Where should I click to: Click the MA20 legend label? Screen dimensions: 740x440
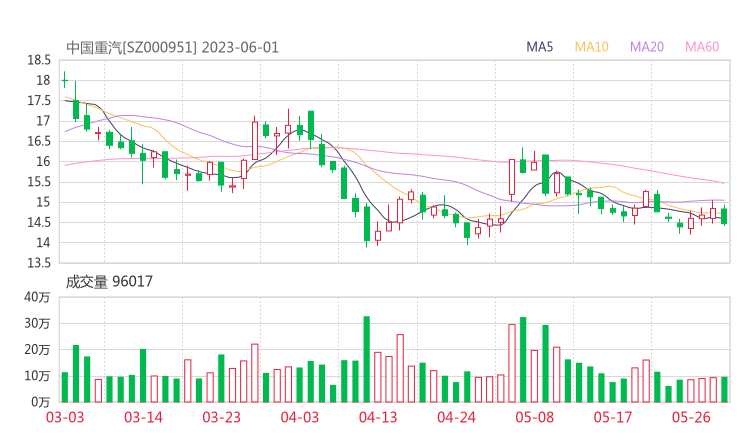[647, 47]
